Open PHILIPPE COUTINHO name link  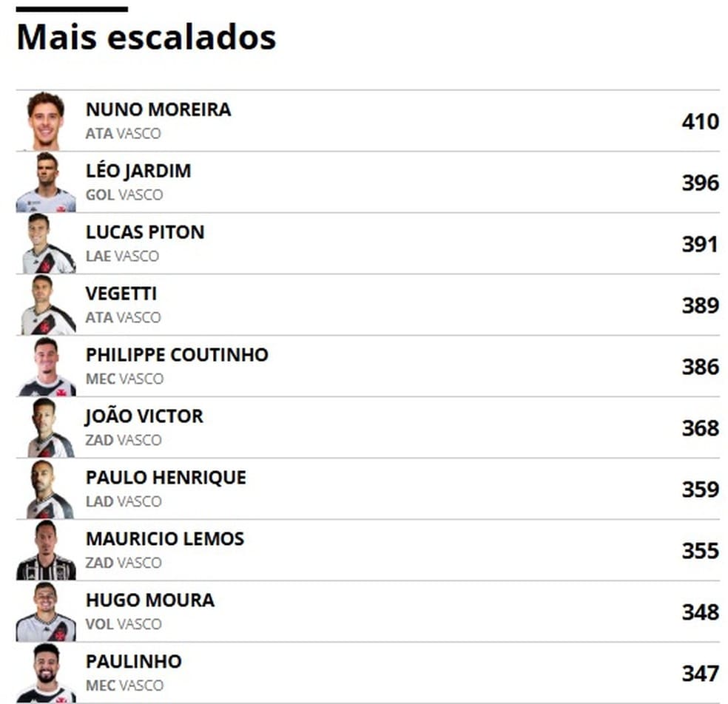(177, 355)
